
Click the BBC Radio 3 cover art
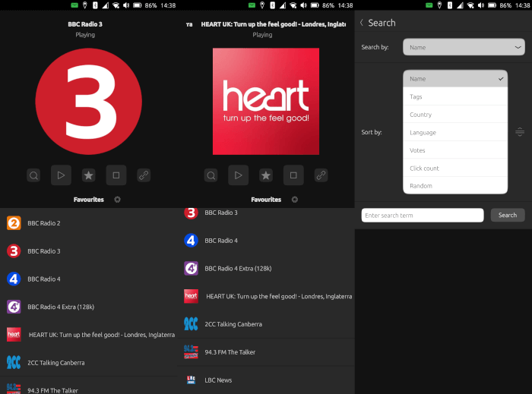89,101
